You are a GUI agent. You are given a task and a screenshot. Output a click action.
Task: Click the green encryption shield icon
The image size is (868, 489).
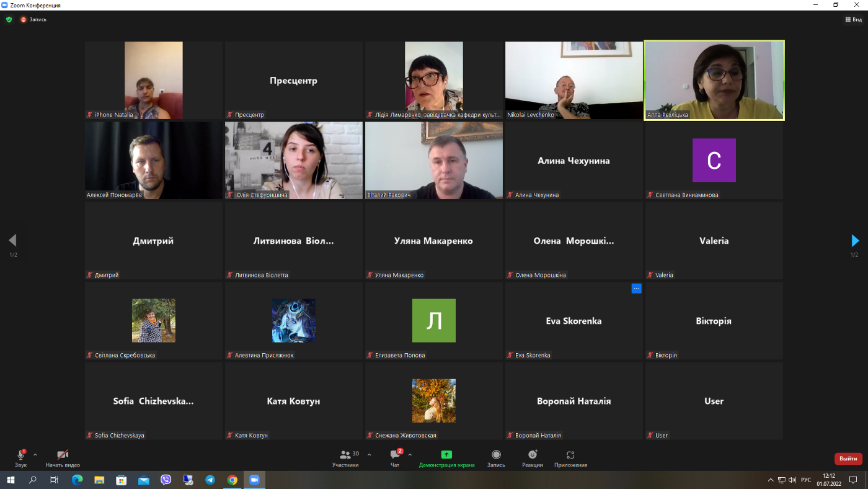(9, 19)
